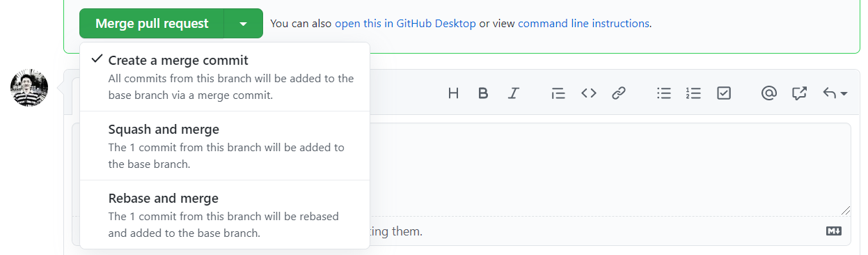Reference an issue or pull request
This screenshot has width=868, height=255.
(x=799, y=93)
